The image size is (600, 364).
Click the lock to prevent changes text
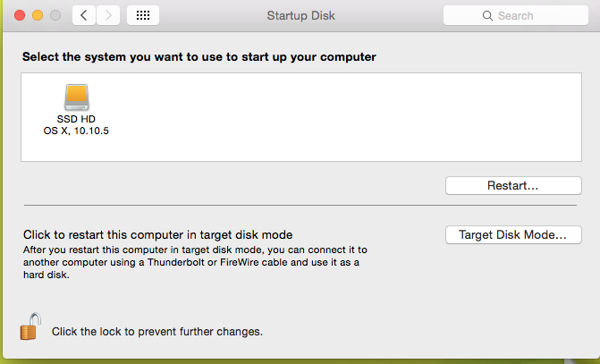[157, 332]
